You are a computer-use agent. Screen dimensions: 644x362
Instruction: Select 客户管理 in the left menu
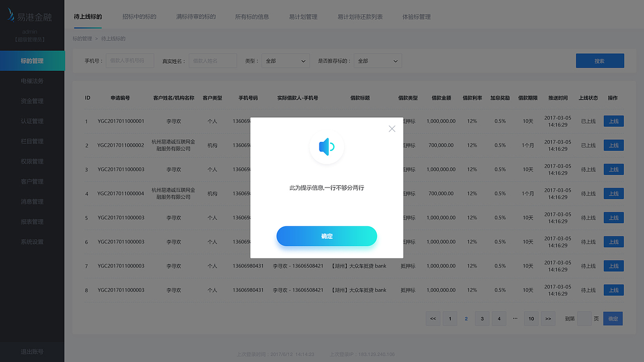[x=32, y=181]
